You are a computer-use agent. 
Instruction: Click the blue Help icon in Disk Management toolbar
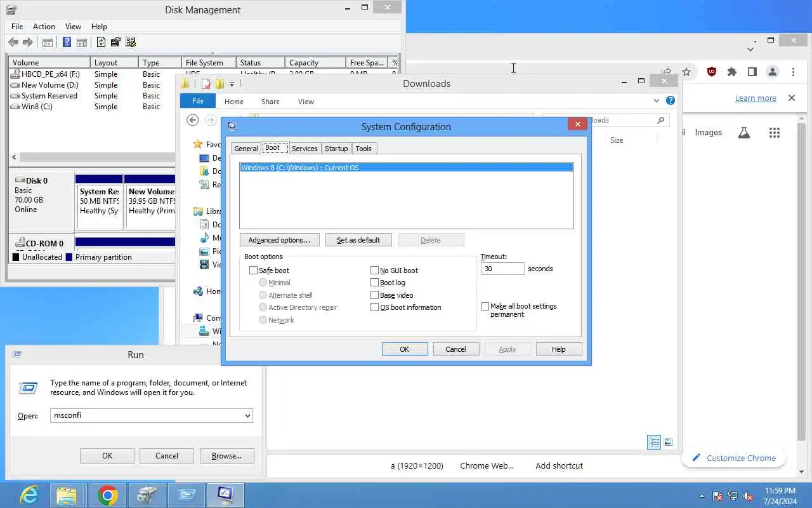pyautogui.click(x=67, y=43)
